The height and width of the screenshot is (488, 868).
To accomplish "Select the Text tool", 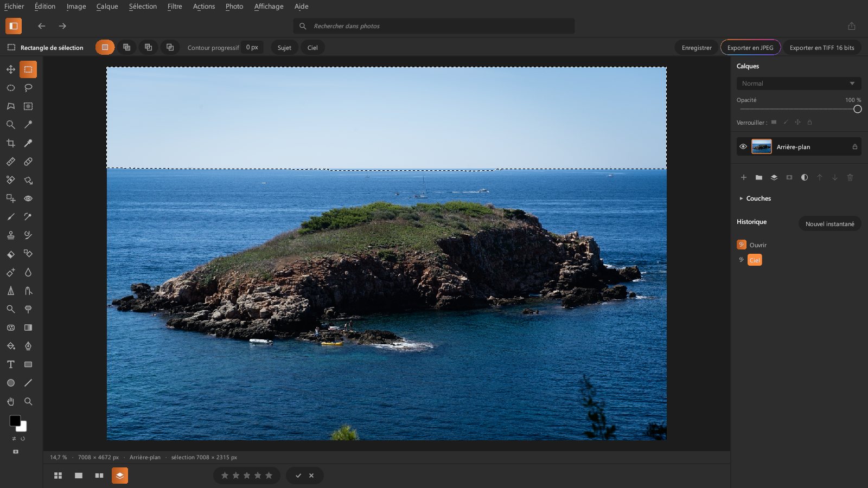I will (x=11, y=364).
